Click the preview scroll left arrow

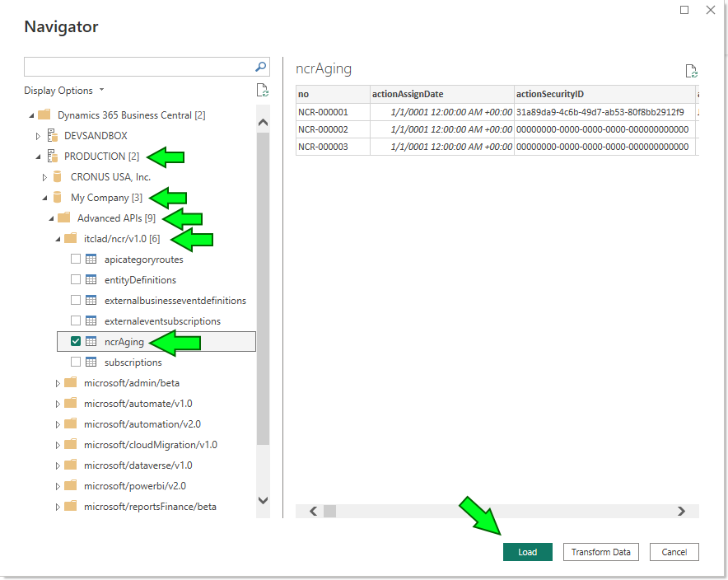[314, 512]
